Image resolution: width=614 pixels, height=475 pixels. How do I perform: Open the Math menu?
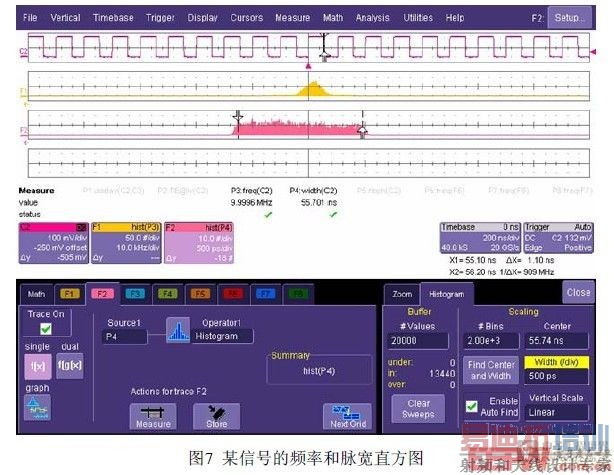pyautogui.click(x=333, y=18)
